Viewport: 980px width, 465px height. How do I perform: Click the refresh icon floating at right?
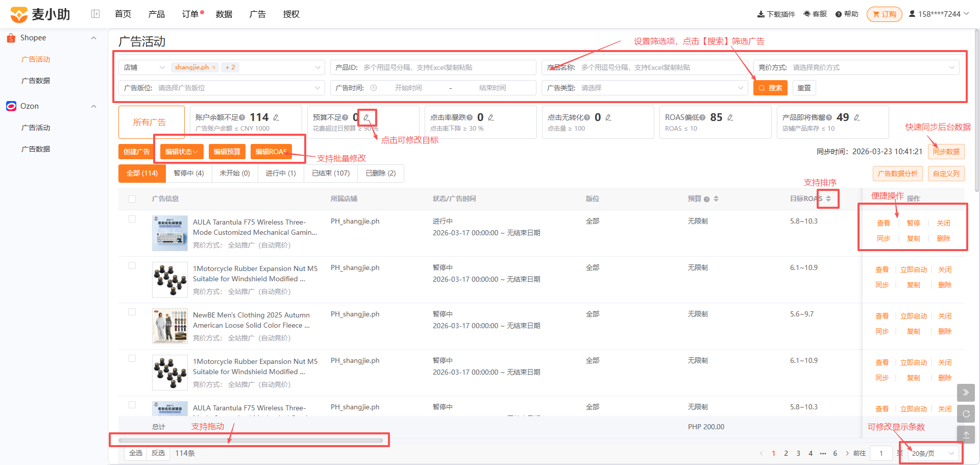coord(966,414)
